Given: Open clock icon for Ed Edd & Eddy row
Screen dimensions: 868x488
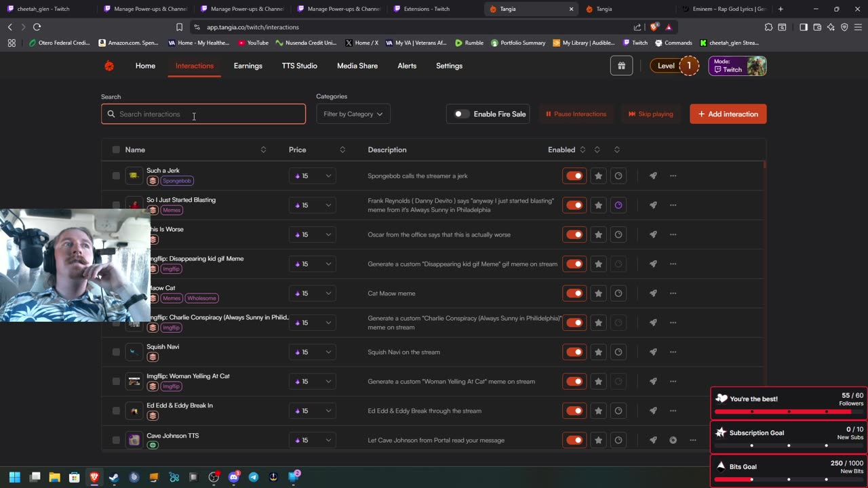Looking at the screenshot, I should [x=618, y=411].
